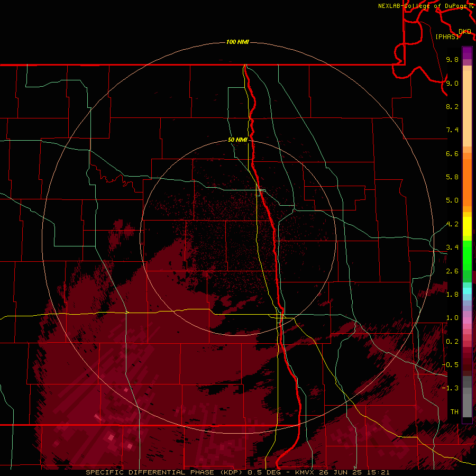Click the small arrow icon after DuPage
476x476 pixels.
[471, 5]
